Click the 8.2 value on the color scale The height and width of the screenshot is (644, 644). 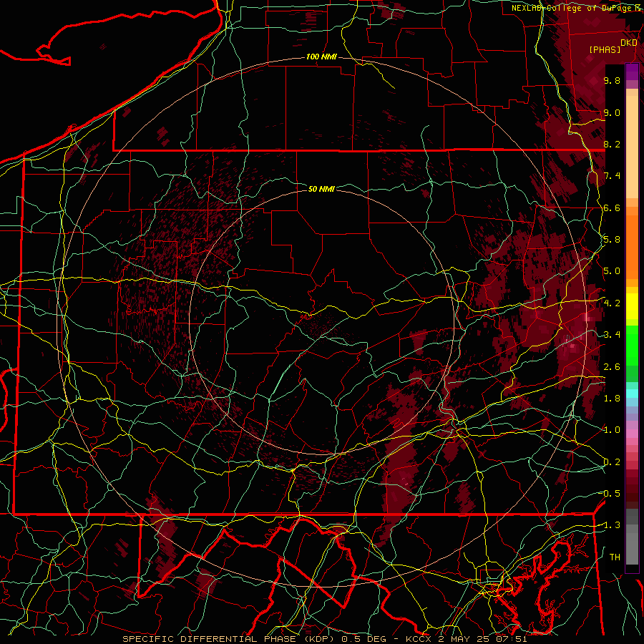pyautogui.click(x=612, y=144)
